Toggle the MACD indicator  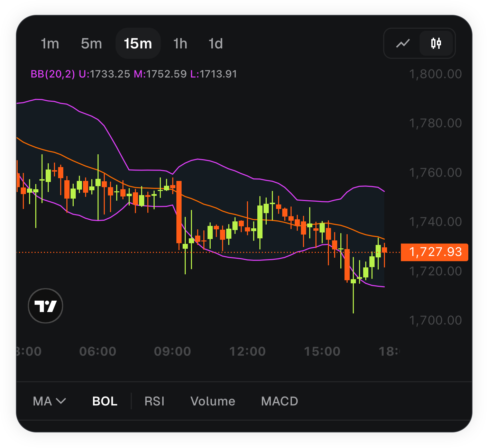(279, 401)
